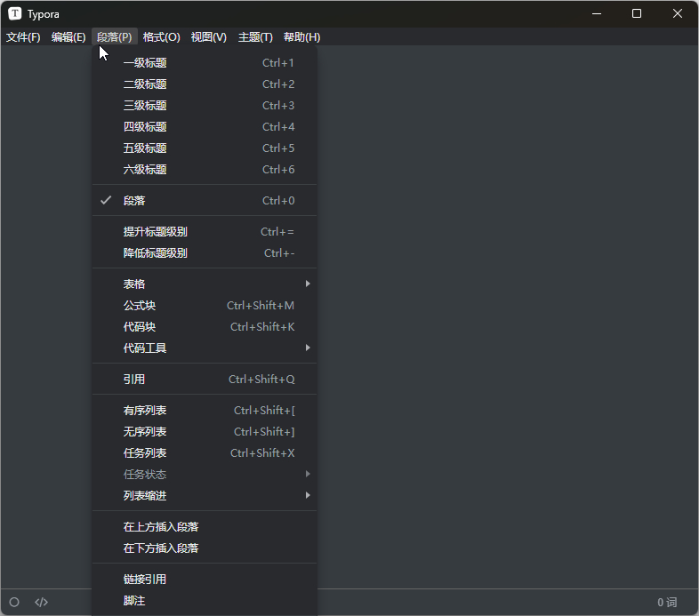Click the Typora app logo icon
The image size is (699, 616).
pos(15,14)
